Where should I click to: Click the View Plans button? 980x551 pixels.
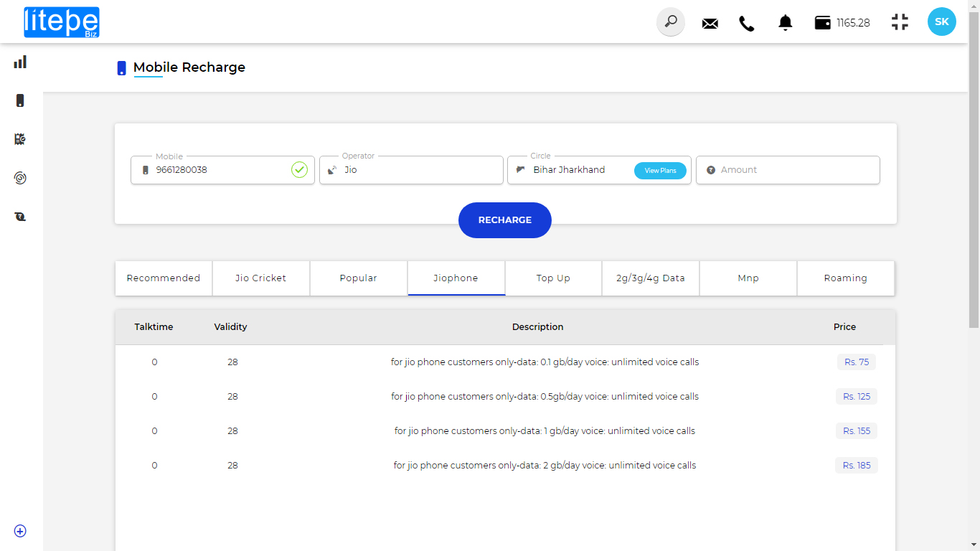coord(660,171)
